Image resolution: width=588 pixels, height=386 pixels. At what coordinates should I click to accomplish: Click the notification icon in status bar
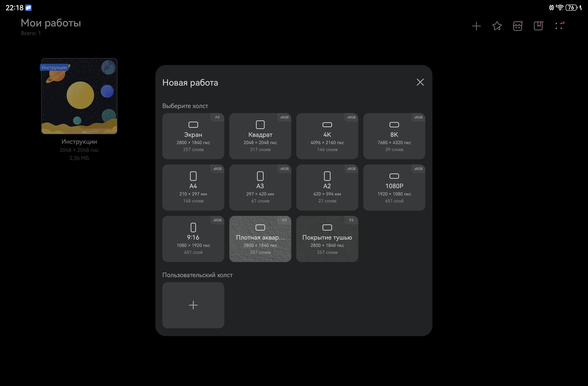(x=28, y=8)
